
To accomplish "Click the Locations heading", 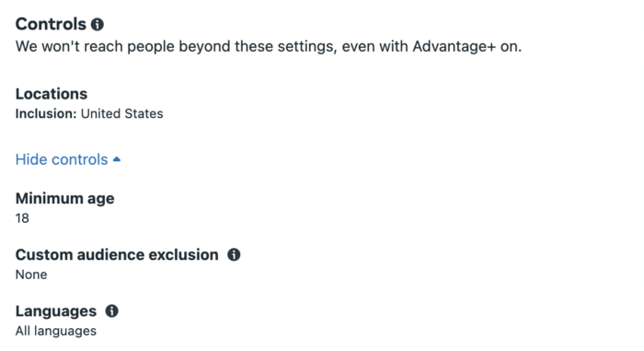I will 52,94.
